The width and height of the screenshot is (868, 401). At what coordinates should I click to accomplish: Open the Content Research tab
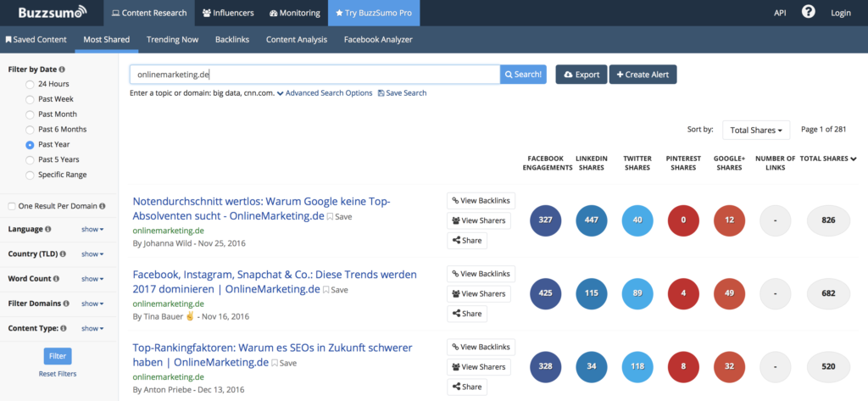149,13
